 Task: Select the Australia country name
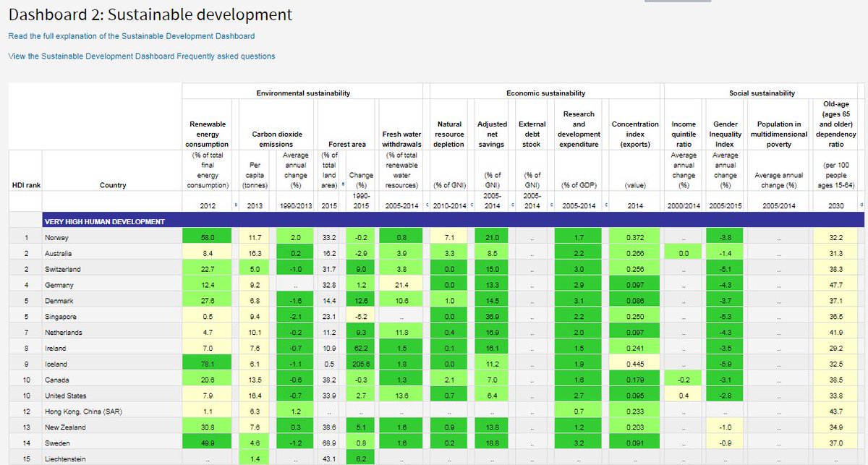pyautogui.click(x=59, y=253)
